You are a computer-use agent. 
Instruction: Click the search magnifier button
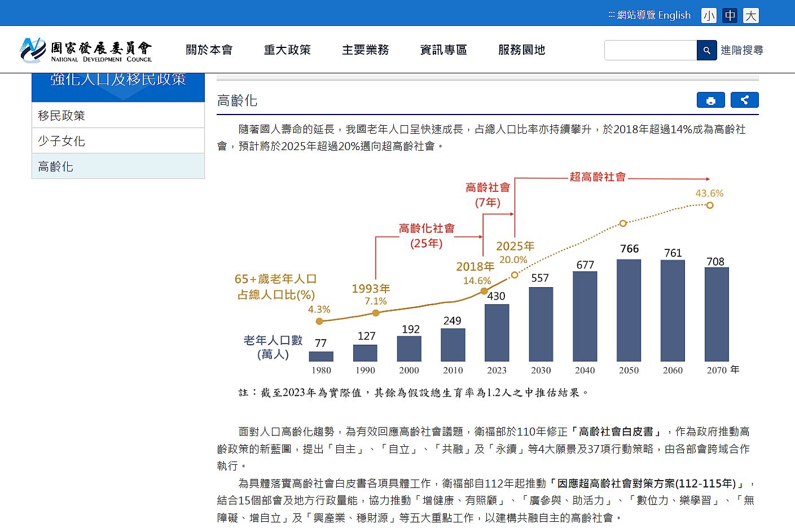pos(706,50)
